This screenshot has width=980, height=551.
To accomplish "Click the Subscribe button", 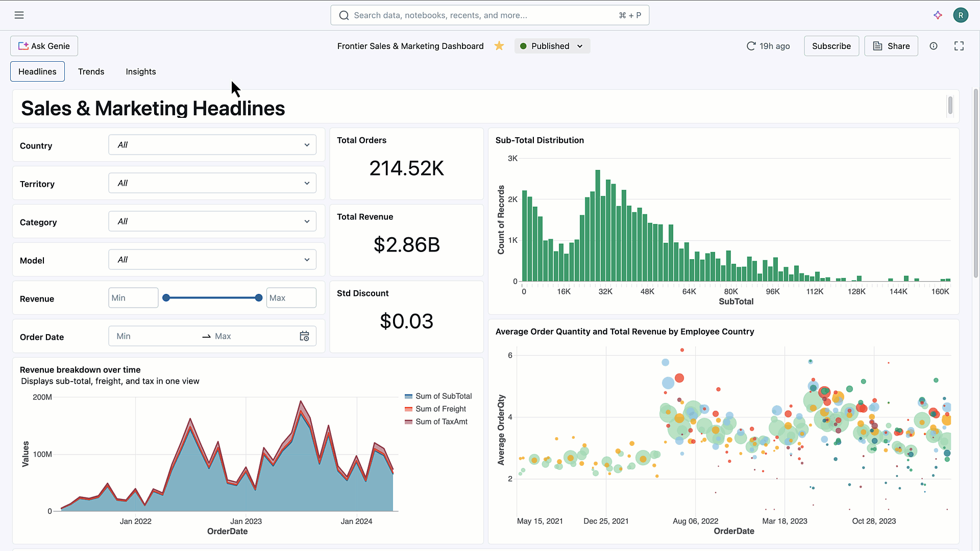I will 831,46.
